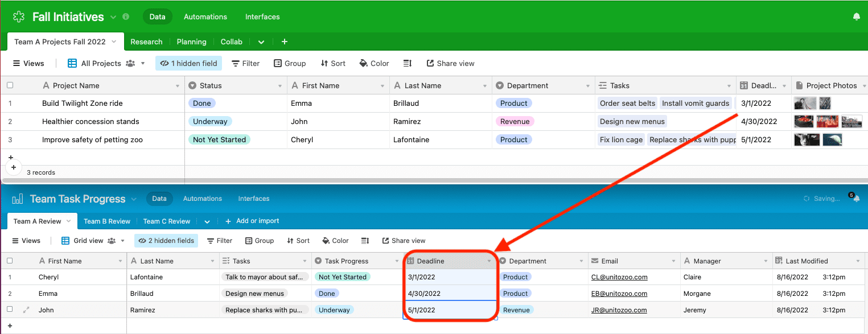Open the Status column dropdown arrow
868x334 pixels.
[x=280, y=86]
